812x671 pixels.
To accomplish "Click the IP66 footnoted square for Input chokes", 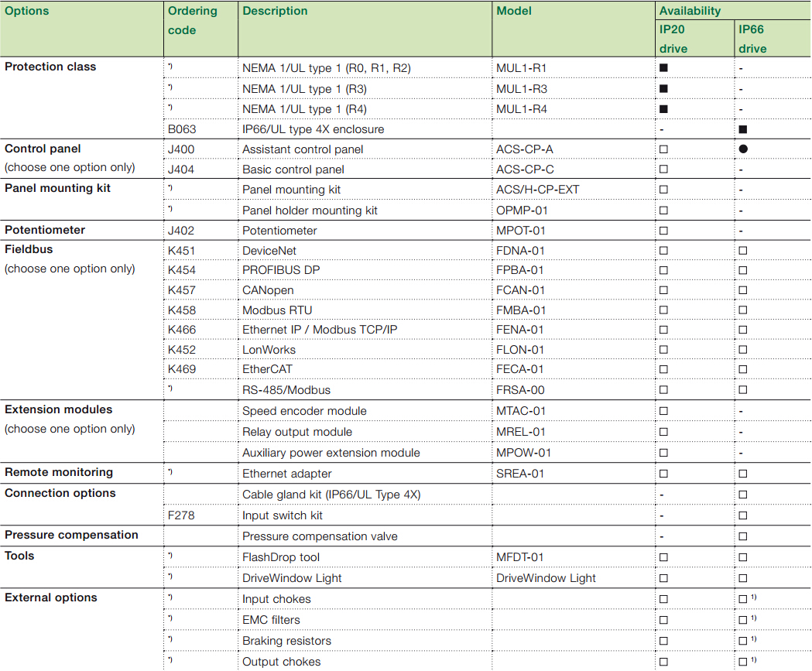I will [742, 599].
